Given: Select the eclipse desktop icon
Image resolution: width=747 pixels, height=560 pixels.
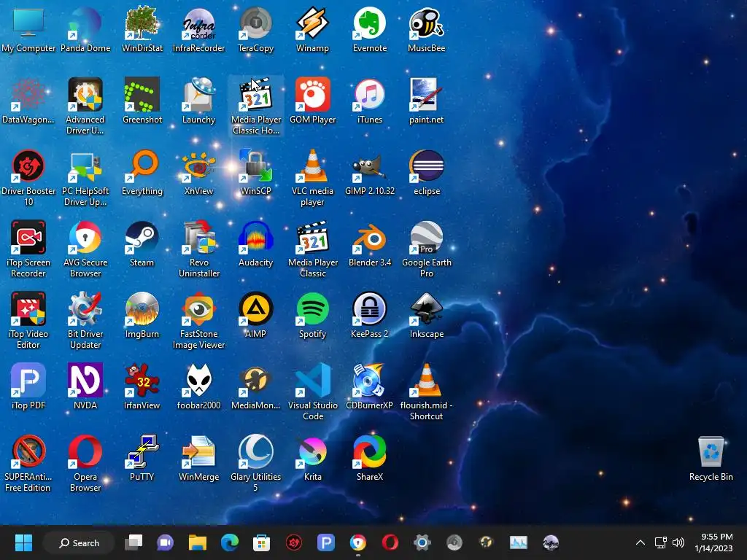Looking at the screenshot, I should [x=426, y=166].
